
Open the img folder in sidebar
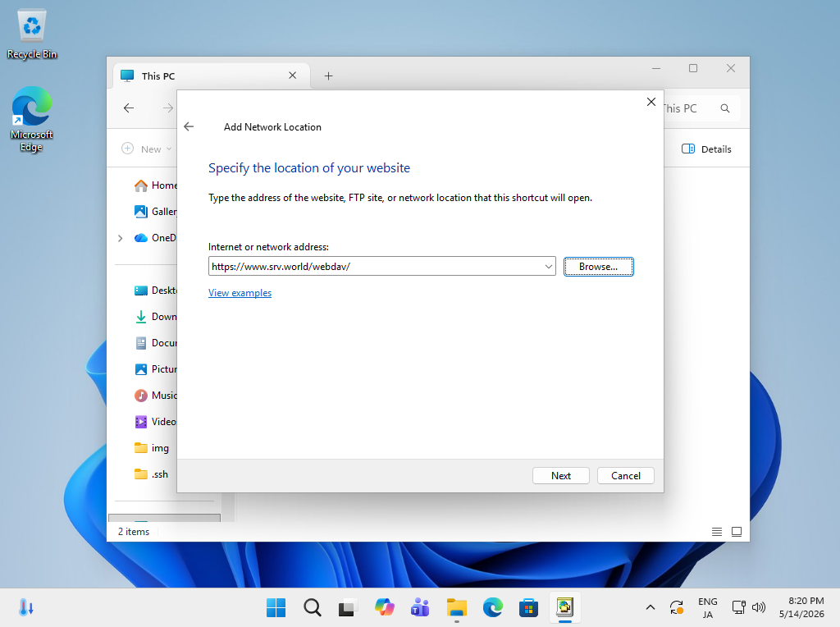click(x=152, y=448)
